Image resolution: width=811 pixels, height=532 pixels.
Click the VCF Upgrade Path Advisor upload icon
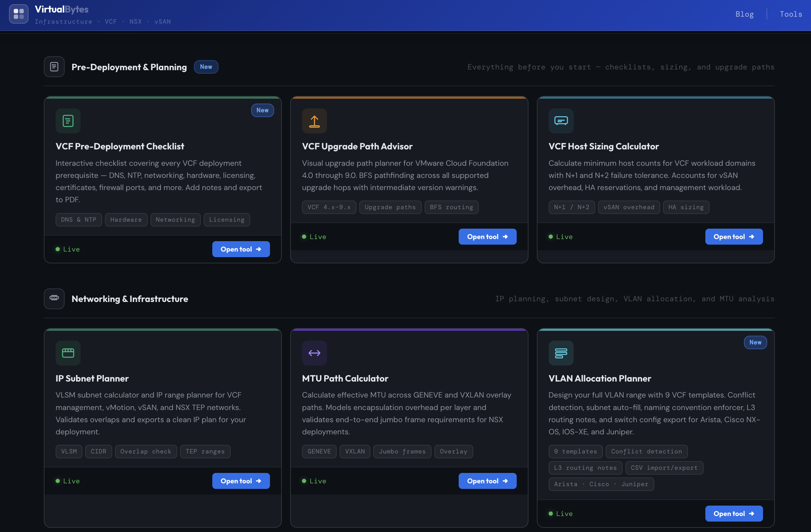pyautogui.click(x=314, y=121)
